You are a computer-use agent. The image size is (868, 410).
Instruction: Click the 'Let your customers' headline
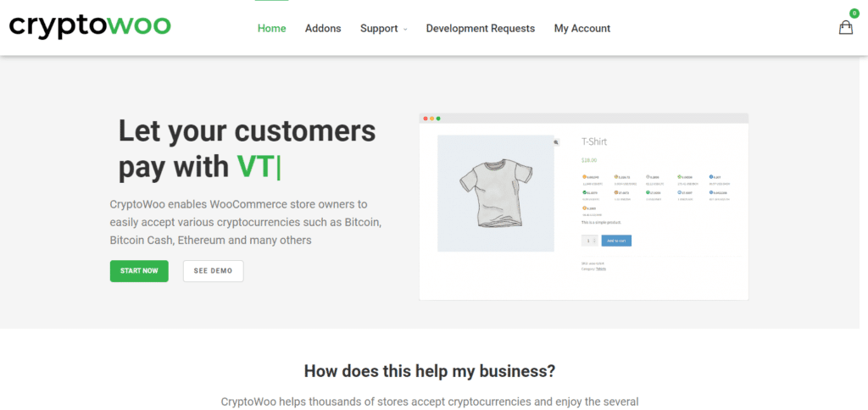click(x=247, y=131)
